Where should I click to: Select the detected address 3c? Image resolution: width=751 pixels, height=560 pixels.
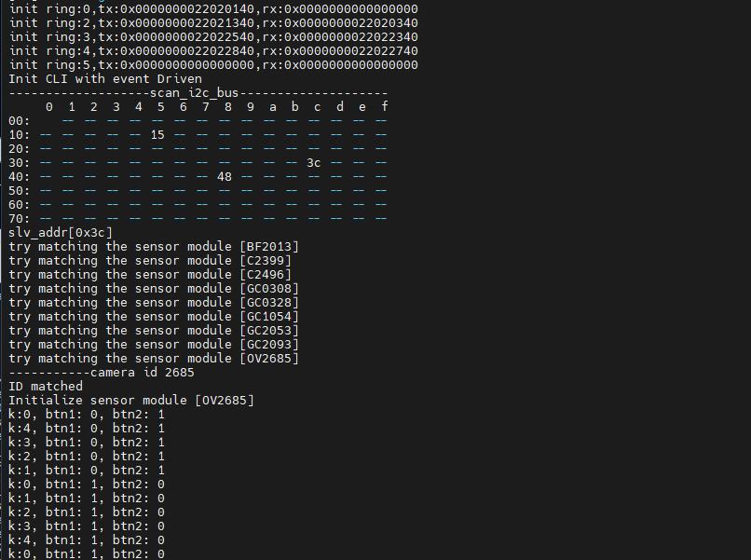click(x=314, y=163)
